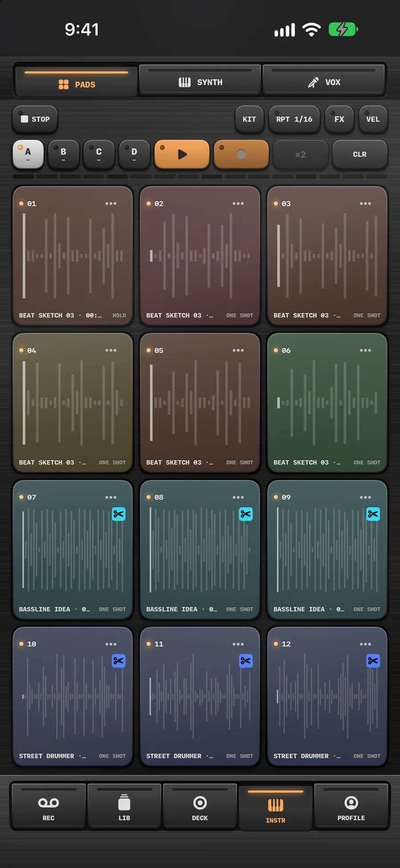
Task: Toggle the RPT 1/16 note repeat
Action: click(294, 119)
